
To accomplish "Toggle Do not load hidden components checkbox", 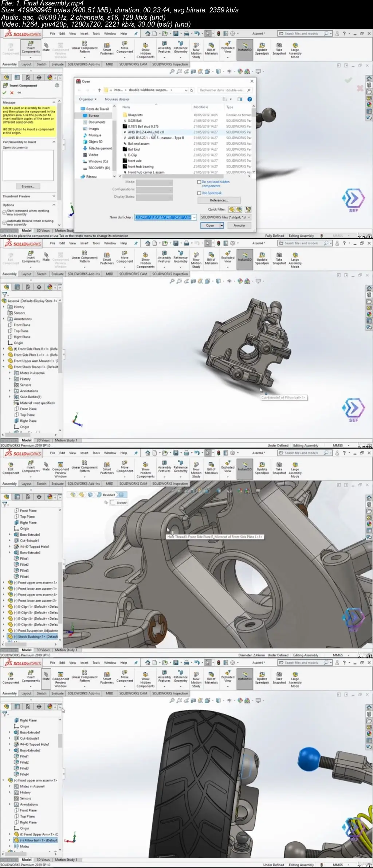I will 199,182.
